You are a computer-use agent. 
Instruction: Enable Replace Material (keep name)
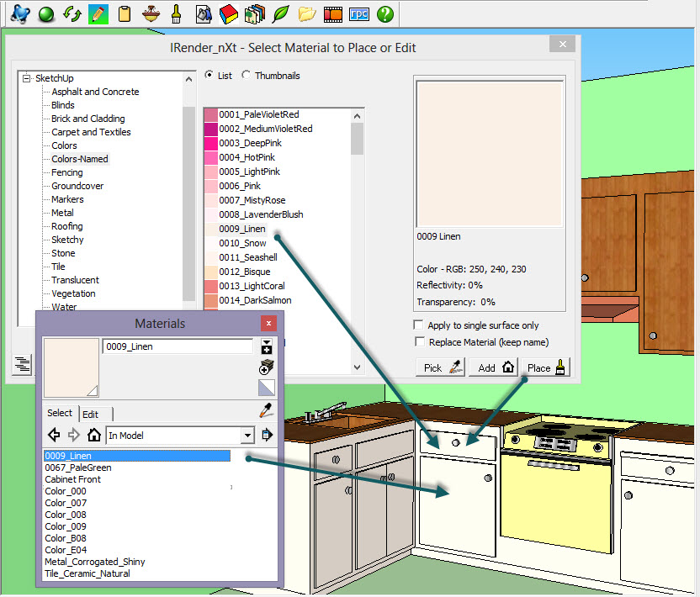click(418, 341)
